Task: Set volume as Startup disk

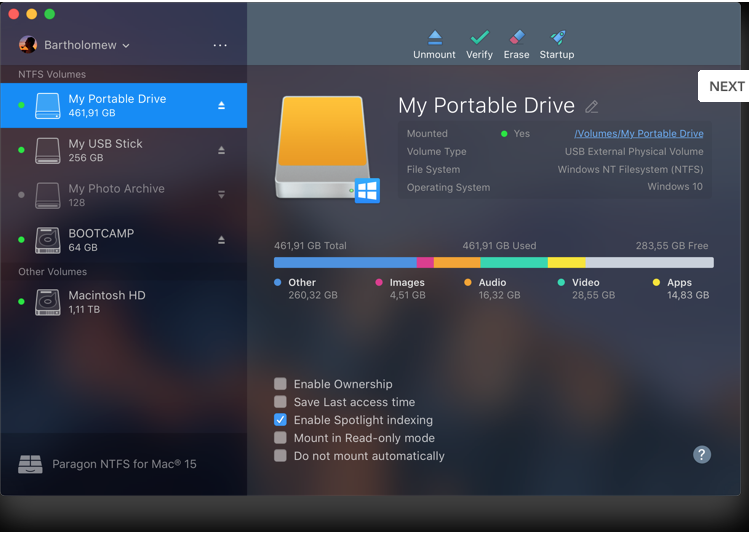Action: pos(557,45)
